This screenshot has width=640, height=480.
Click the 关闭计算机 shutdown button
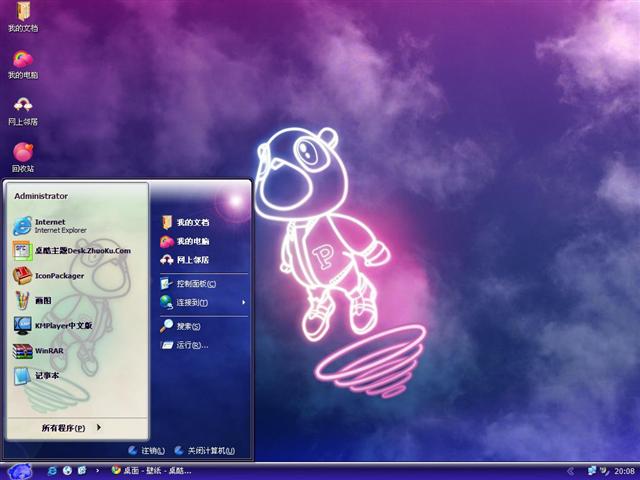(x=205, y=451)
